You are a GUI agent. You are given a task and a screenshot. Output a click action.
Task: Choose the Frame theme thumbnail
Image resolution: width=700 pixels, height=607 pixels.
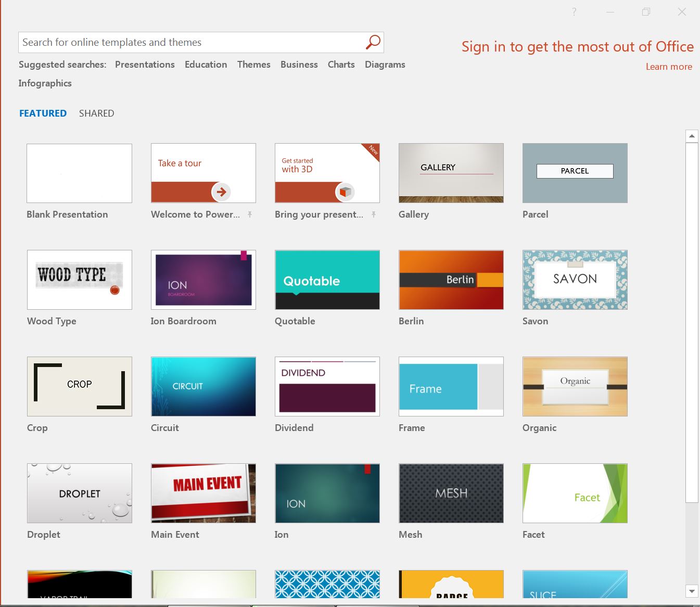(x=451, y=387)
